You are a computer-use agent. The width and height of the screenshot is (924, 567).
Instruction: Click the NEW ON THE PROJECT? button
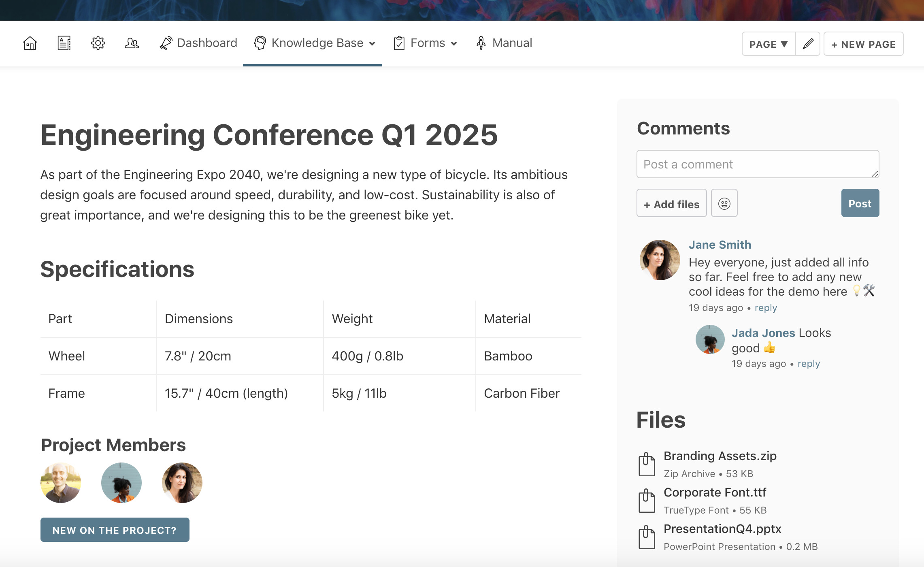pos(115,530)
